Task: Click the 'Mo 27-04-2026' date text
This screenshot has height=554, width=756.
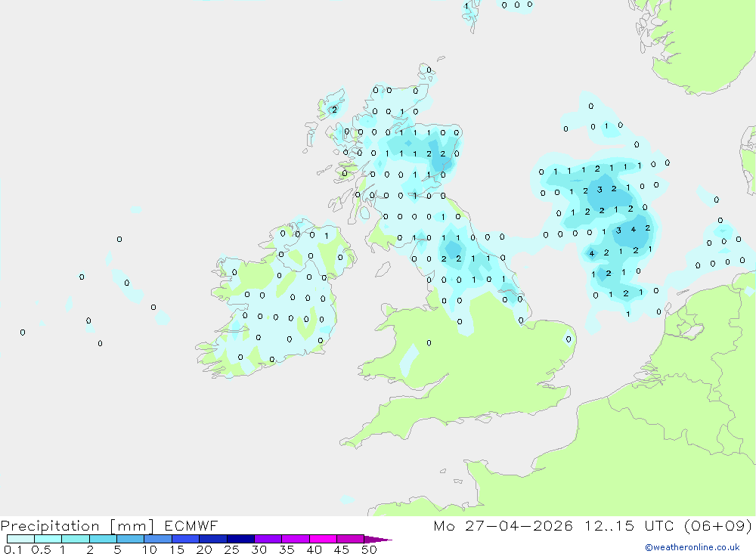Action: point(503,526)
